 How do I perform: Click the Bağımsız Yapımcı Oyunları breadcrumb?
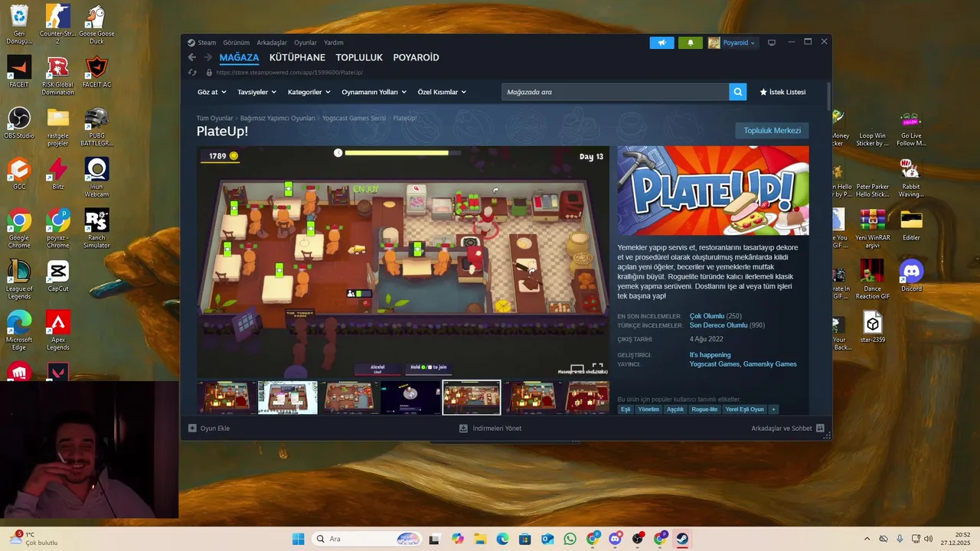[x=277, y=119]
